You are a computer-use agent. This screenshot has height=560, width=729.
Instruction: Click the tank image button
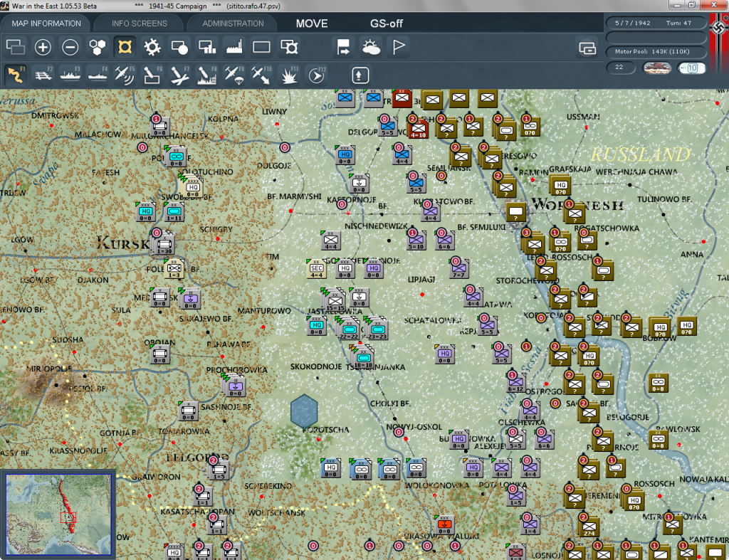click(x=656, y=68)
